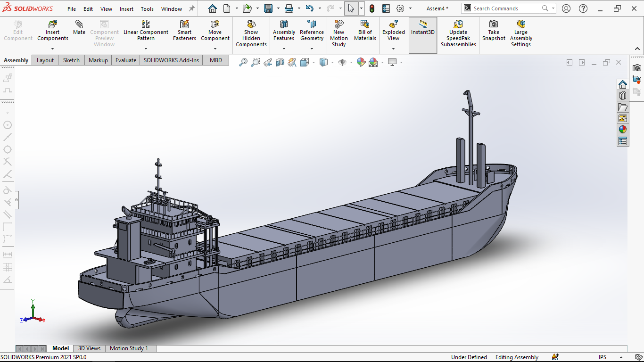Open SOLIDWORKS Resources home tab
Viewport: 644px width, 362px height.
tap(623, 84)
